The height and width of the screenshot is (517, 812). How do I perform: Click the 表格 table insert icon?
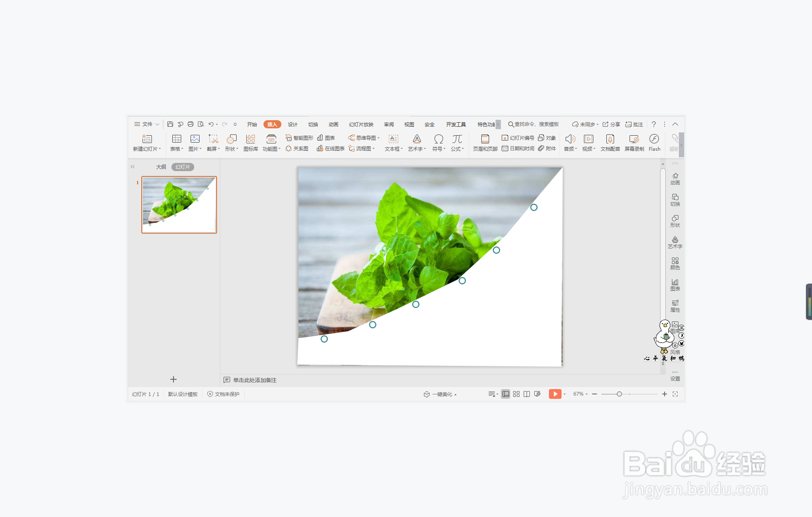point(176,139)
